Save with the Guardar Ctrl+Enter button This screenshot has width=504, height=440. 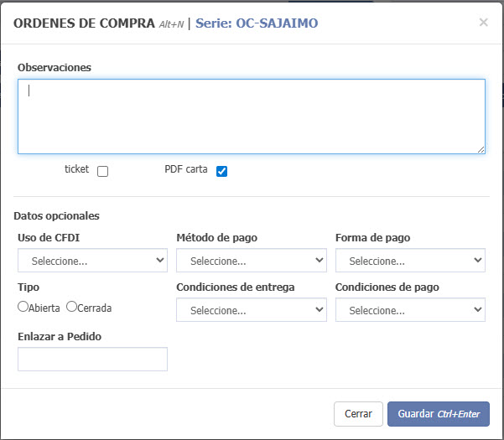439,414
